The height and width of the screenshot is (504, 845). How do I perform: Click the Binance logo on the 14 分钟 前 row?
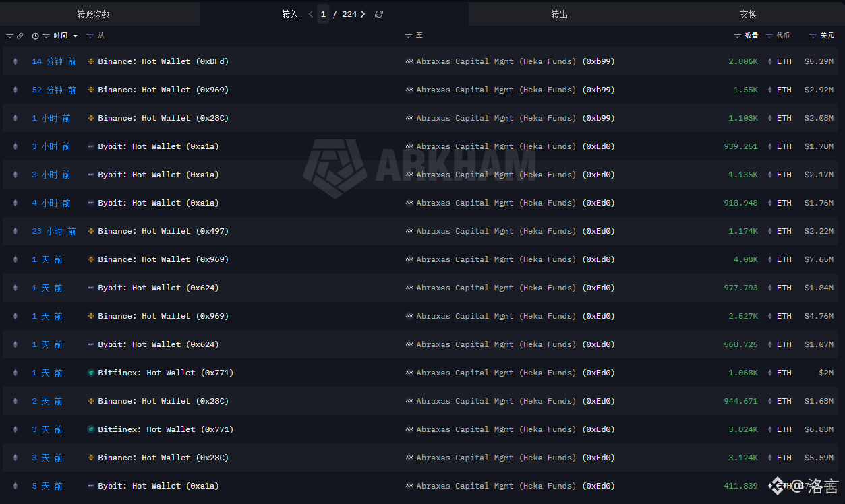coord(92,61)
